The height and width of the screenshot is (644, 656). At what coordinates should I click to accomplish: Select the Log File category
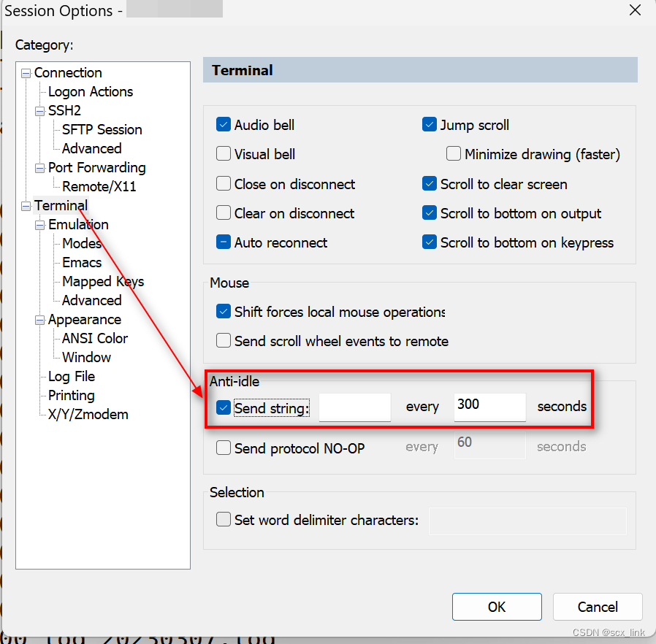pos(71,376)
